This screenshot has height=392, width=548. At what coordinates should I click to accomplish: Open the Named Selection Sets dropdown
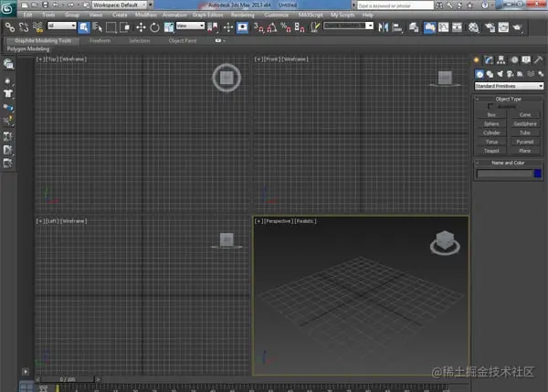click(x=349, y=26)
